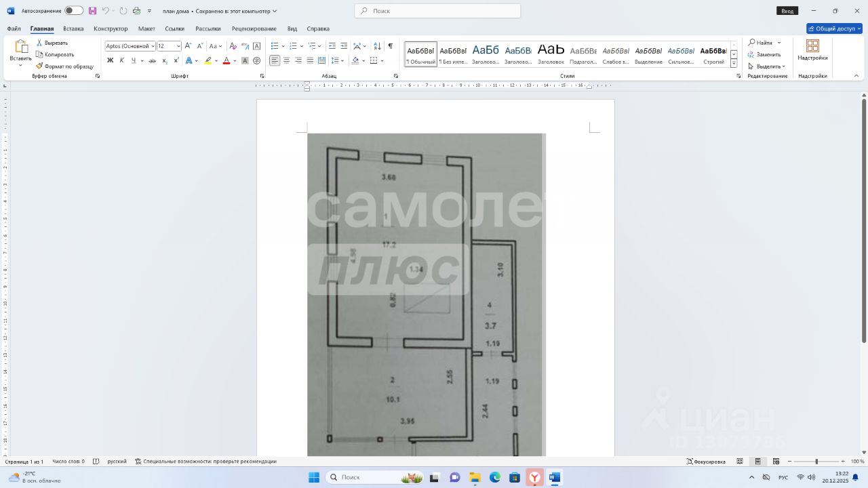Viewport: 868px width, 488px height.
Task: Switch to Фокусировка mode in status bar
Action: pyautogui.click(x=706, y=462)
